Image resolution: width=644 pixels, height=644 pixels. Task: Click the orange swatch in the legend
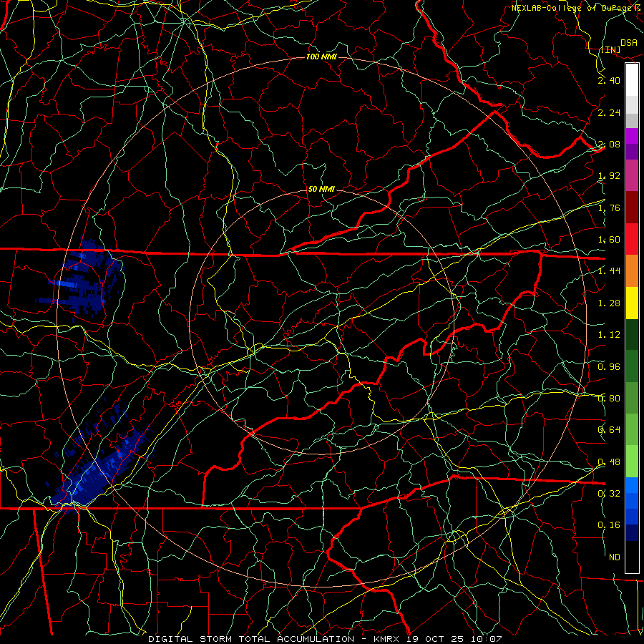click(632, 270)
